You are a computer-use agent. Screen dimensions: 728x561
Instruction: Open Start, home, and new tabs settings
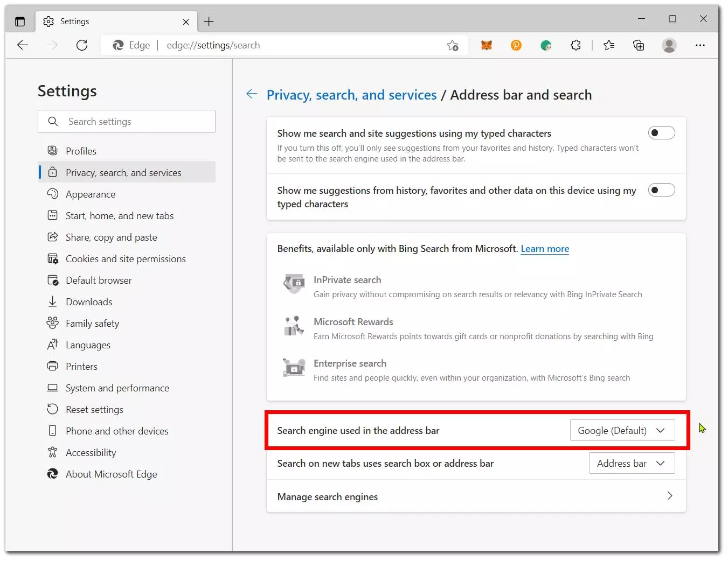pos(127,215)
